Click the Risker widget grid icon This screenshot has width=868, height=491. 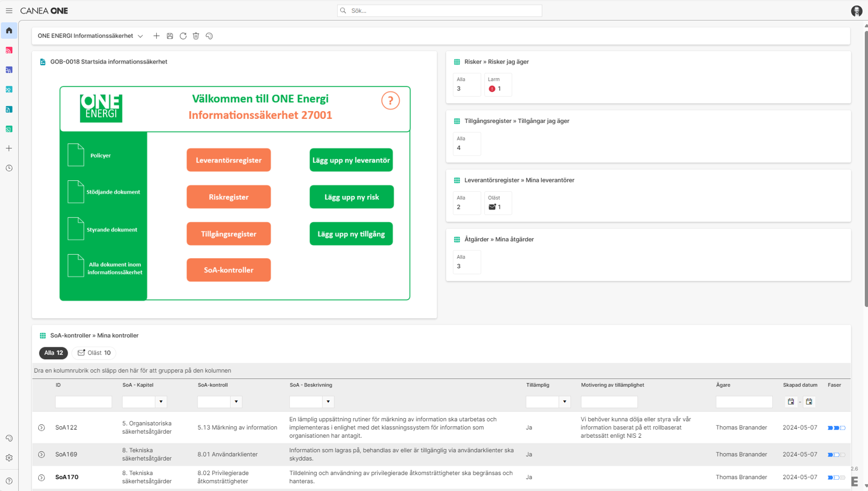[x=457, y=62]
